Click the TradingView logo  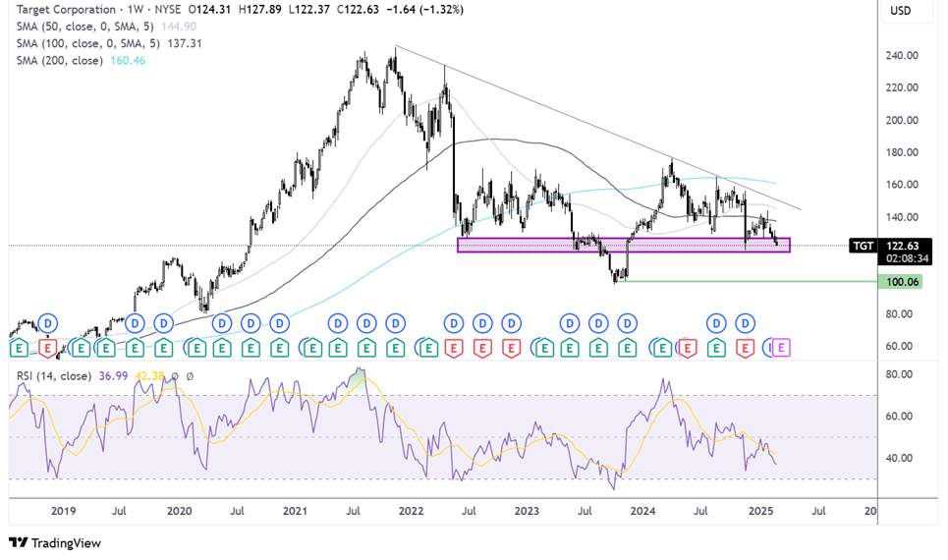55,543
